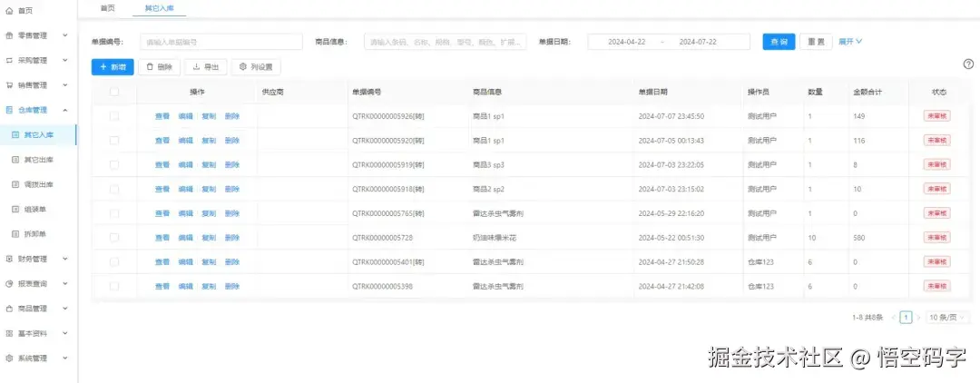980x383 pixels.
Task: Click 查看 for row QTRK00000005926
Action: pyautogui.click(x=162, y=116)
